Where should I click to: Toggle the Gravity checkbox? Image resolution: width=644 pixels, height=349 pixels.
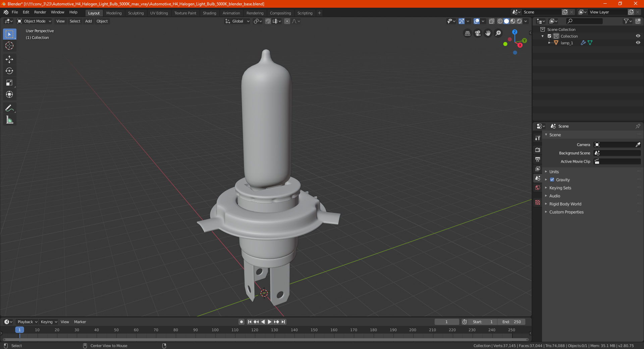pos(552,180)
